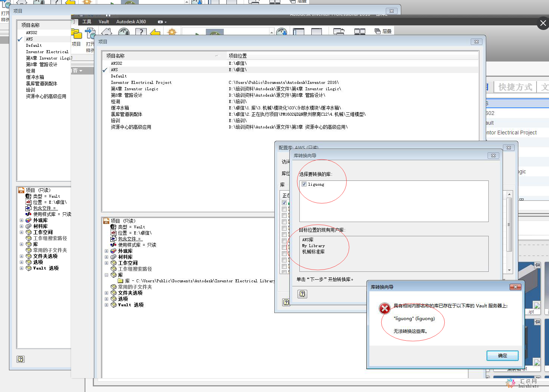Click scrollbar thumb in configure library dialog
Viewport: 549px width, 392px height.
pos(509,225)
